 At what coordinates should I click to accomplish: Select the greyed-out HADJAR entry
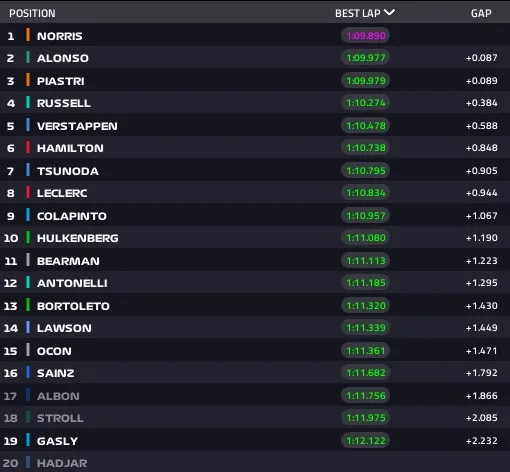pyautogui.click(x=62, y=463)
